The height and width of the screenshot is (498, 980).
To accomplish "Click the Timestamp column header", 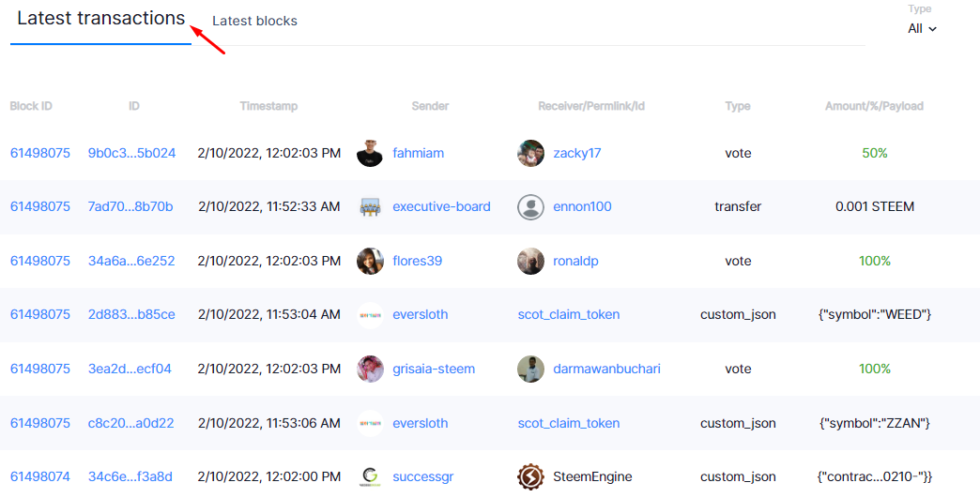I will [268, 106].
